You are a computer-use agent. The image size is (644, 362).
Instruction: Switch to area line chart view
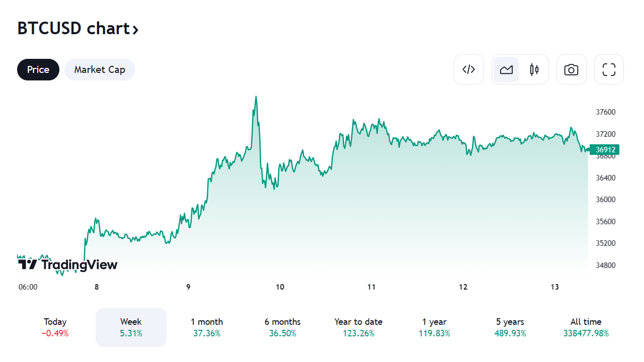[x=506, y=69]
